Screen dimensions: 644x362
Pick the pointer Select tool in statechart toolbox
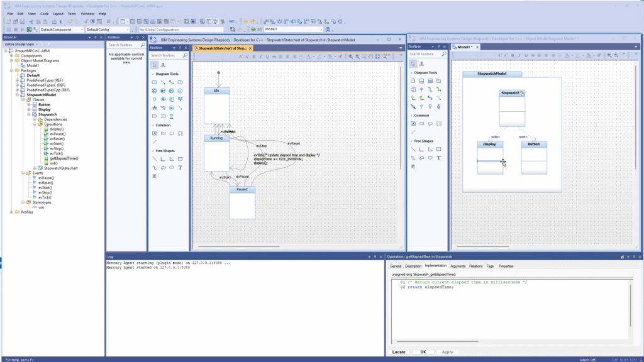pos(155,65)
